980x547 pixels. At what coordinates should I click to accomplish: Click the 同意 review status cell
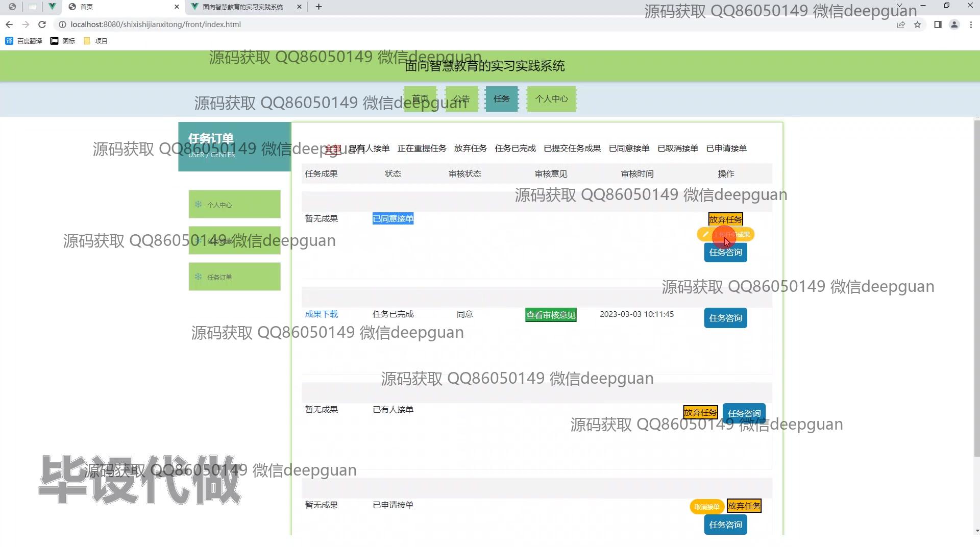465,314
